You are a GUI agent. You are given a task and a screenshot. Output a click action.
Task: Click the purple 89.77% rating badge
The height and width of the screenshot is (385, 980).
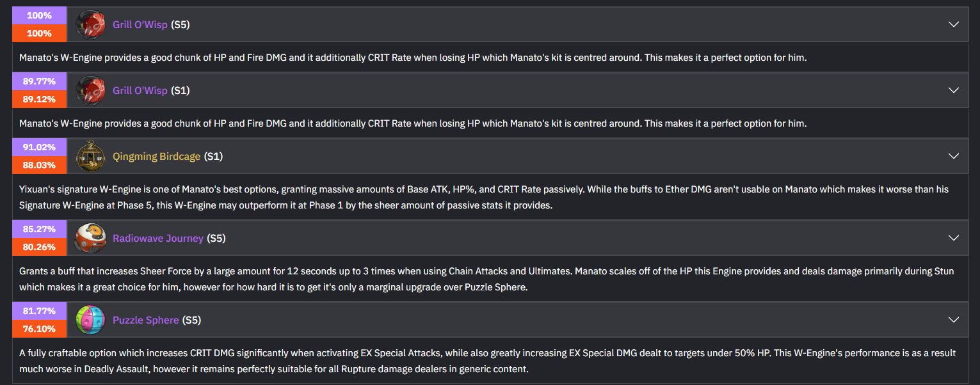[x=40, y=81]
